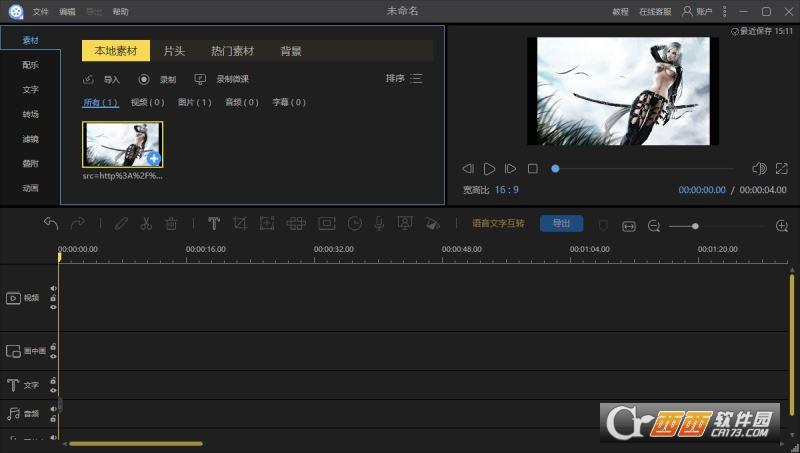Open the 文件 menu
Viewport: 800px width, 453px height.
click(x=40, y=12)
